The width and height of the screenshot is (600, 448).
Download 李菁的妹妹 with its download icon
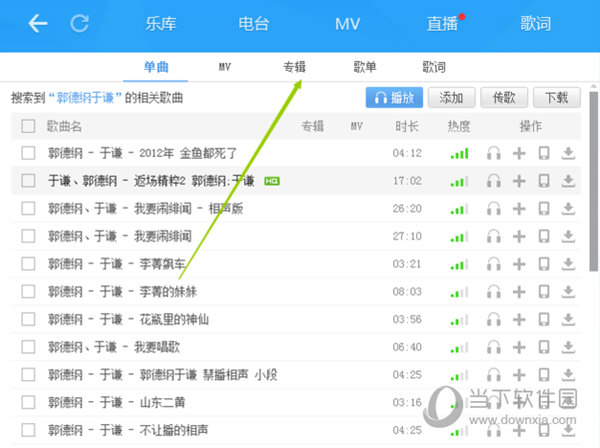point(568,292)
